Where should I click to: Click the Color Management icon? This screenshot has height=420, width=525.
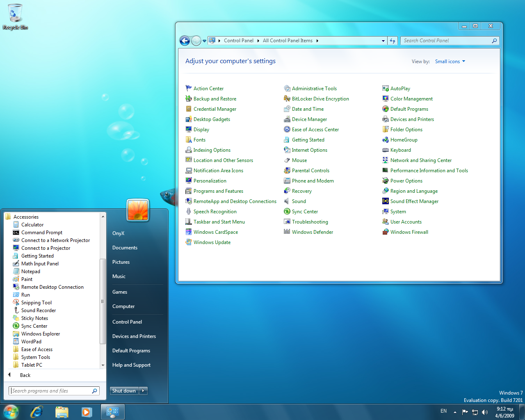pos(386,98)
